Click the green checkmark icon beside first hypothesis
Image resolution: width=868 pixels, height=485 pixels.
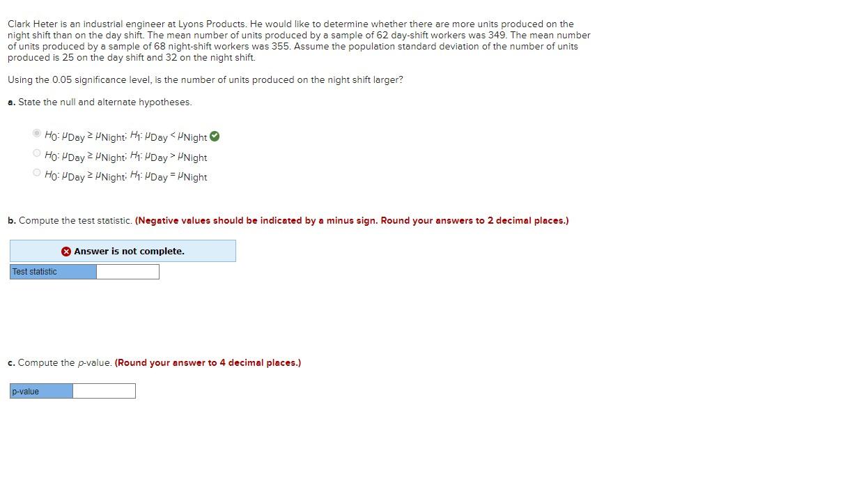[215, 136]
